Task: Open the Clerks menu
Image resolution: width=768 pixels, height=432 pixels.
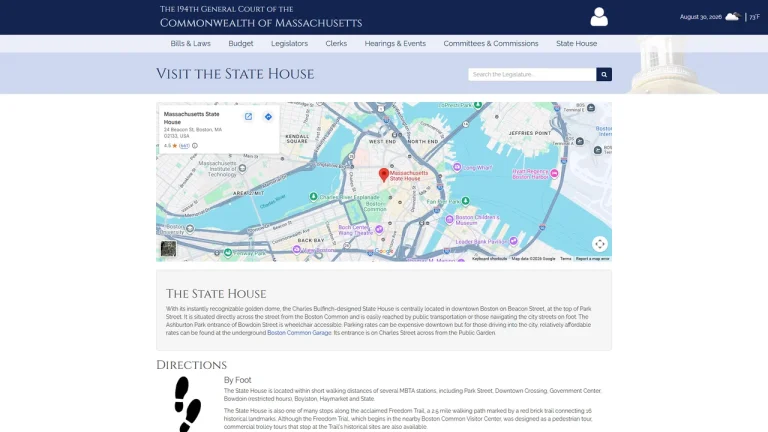Action: point(336,44)
